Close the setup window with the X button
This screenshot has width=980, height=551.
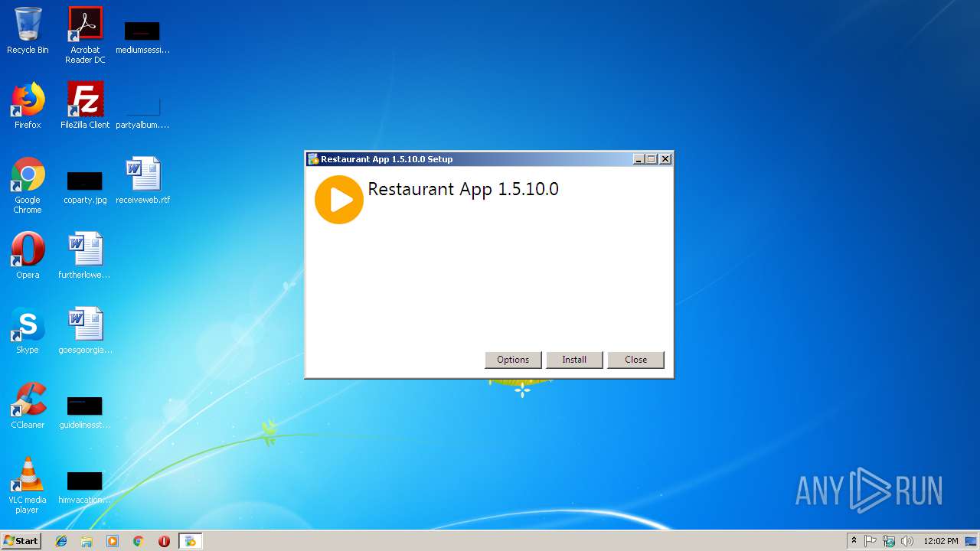tap(665, 159)
